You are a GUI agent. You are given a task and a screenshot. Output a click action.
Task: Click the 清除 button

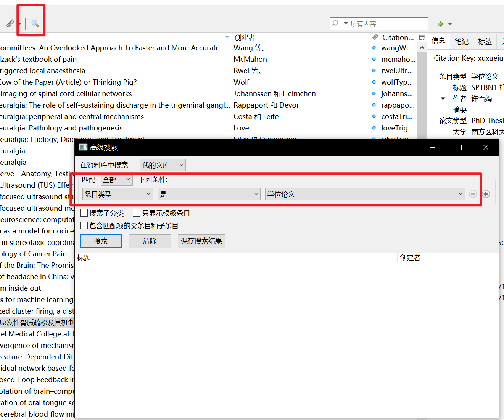tap(150, 241)
